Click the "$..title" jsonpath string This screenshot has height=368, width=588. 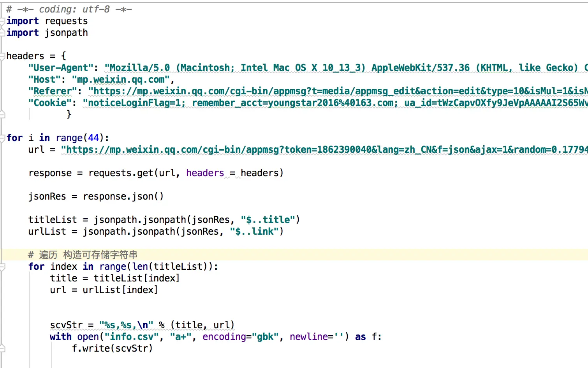click(x=268, y=220)
